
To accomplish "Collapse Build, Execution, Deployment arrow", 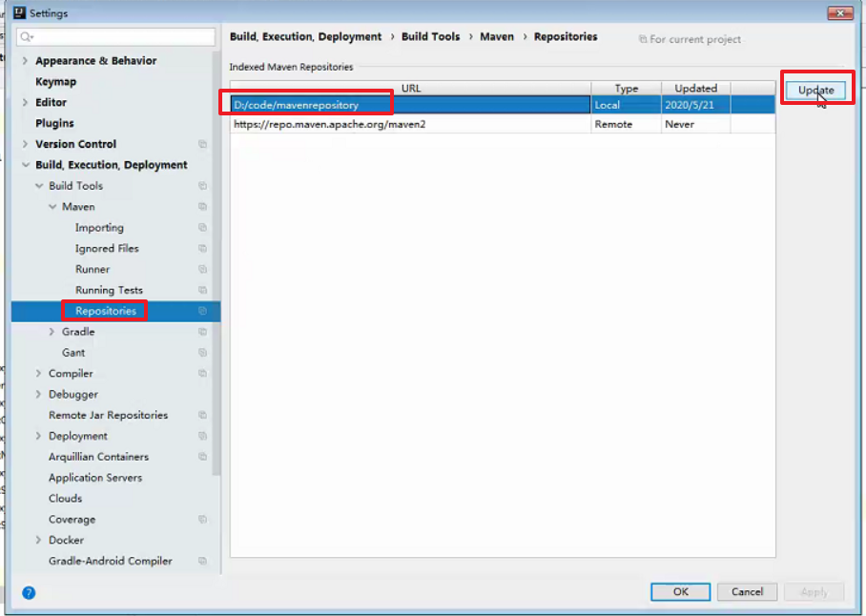I will point(26,165).
